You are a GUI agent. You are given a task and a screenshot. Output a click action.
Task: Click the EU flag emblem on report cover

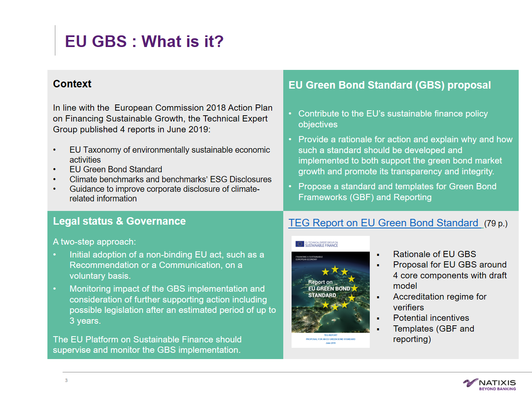click(x=299, y=244)
